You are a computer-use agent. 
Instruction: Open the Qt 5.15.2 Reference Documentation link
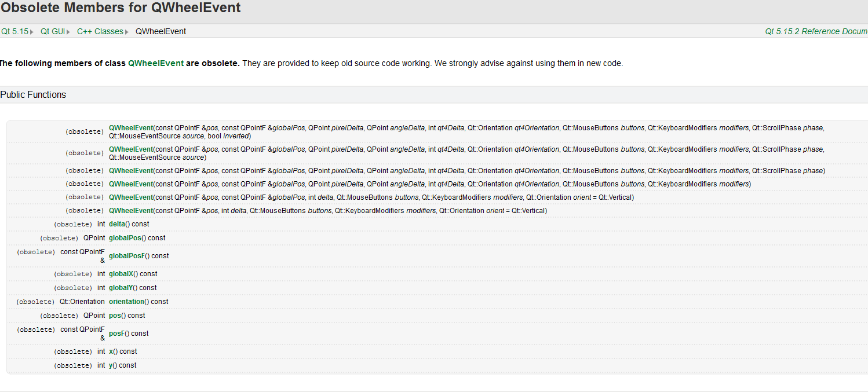[816, 31]
